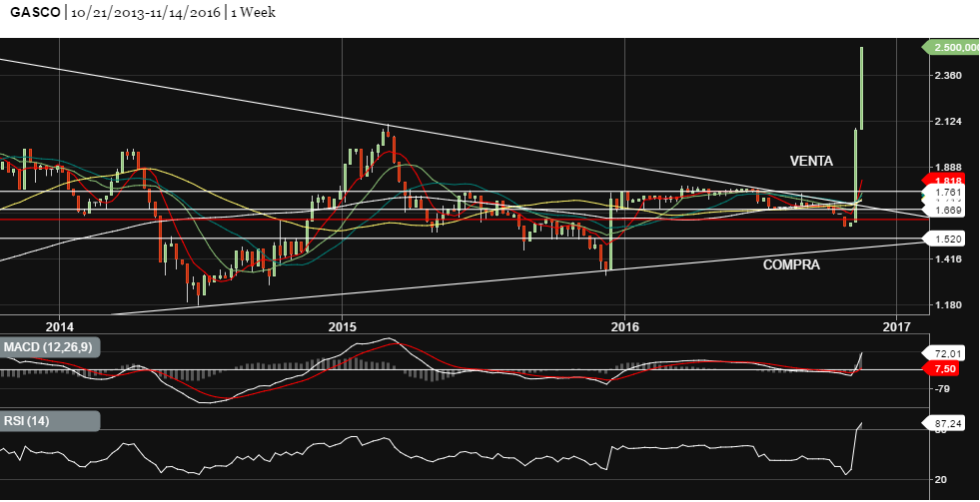The image size is (980, 502).
Task: Click the RSI (14) indicator label
Action: (x=28, y=421)
